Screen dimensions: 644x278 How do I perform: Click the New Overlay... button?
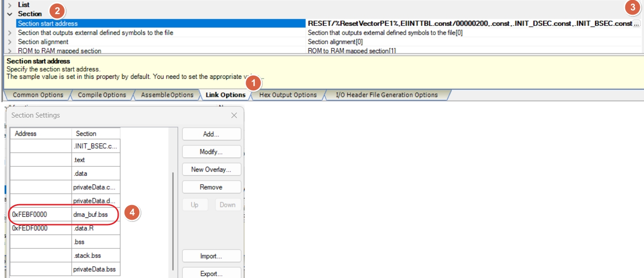[x=211, y=170]
